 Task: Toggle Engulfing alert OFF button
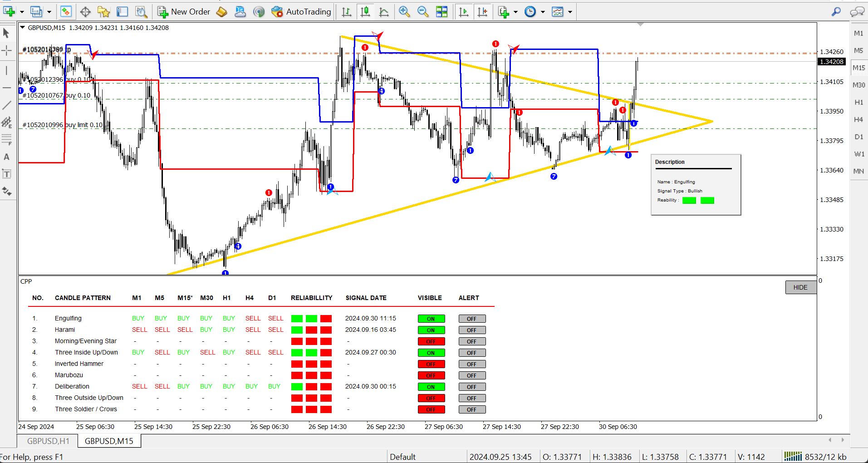click(472, 319)
